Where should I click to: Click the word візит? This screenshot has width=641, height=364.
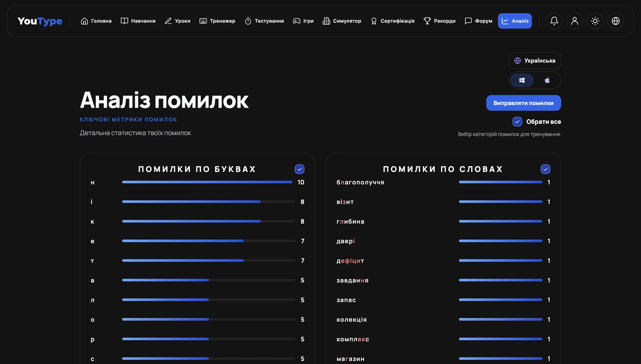pyautogui.click(x=345, y=202)
